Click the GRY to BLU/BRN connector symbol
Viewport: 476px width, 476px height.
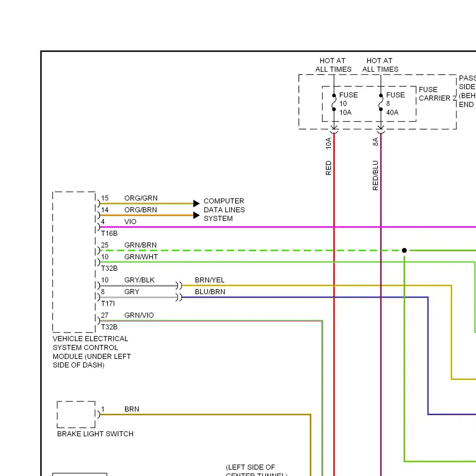tap(179, 297)
